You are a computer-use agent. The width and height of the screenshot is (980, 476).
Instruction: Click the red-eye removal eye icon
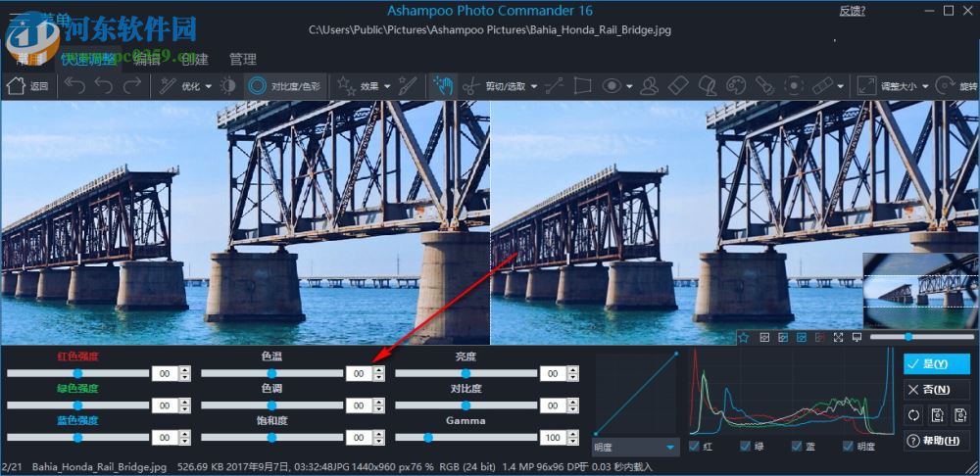tap(612, 86)
